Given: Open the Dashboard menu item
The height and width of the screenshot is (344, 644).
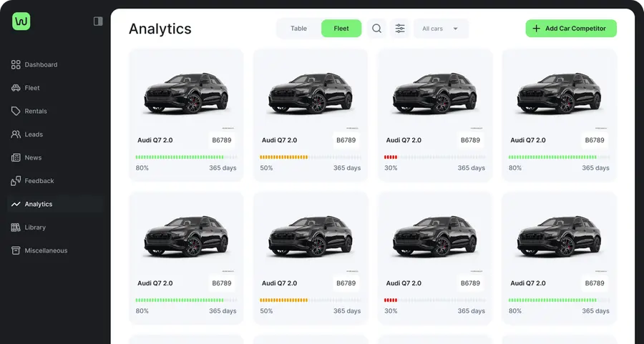Looking at the screenshot, I should pos(55,64).
